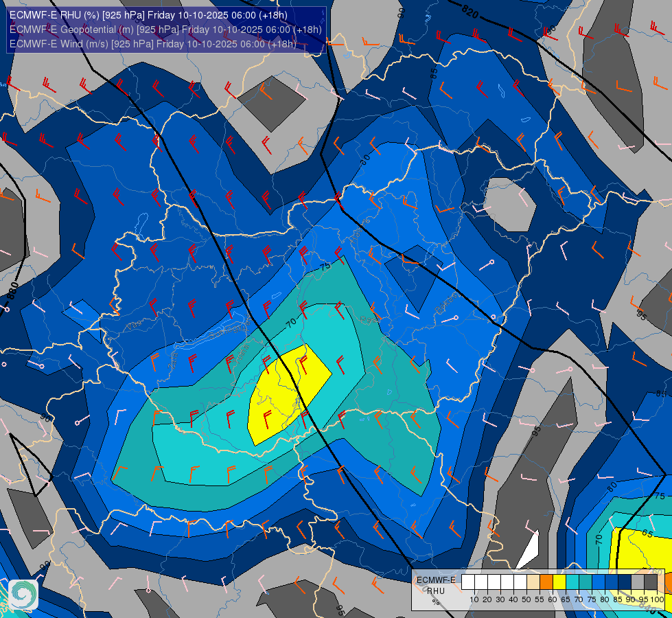
Task: Click the ECMWF-E RHU (%) layer title
Action: coord(148,15)
